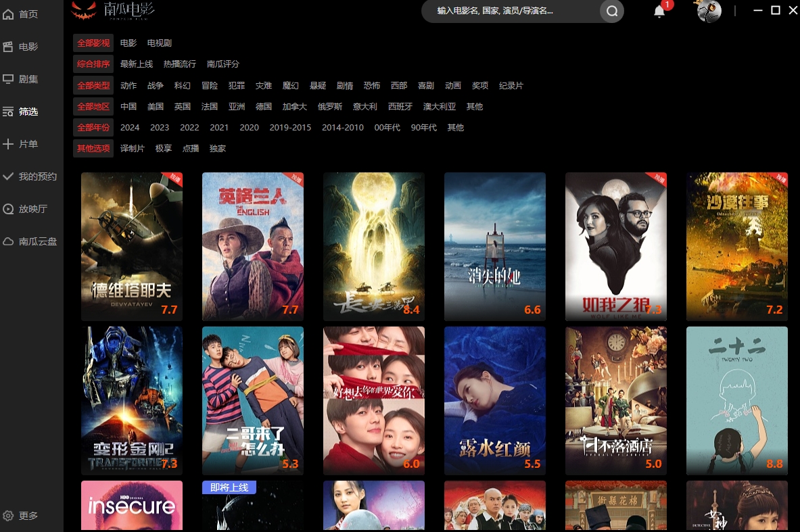The image size is (800, 532).
Task: Filter region by 澳大利亚
Action: pos(440,107)
